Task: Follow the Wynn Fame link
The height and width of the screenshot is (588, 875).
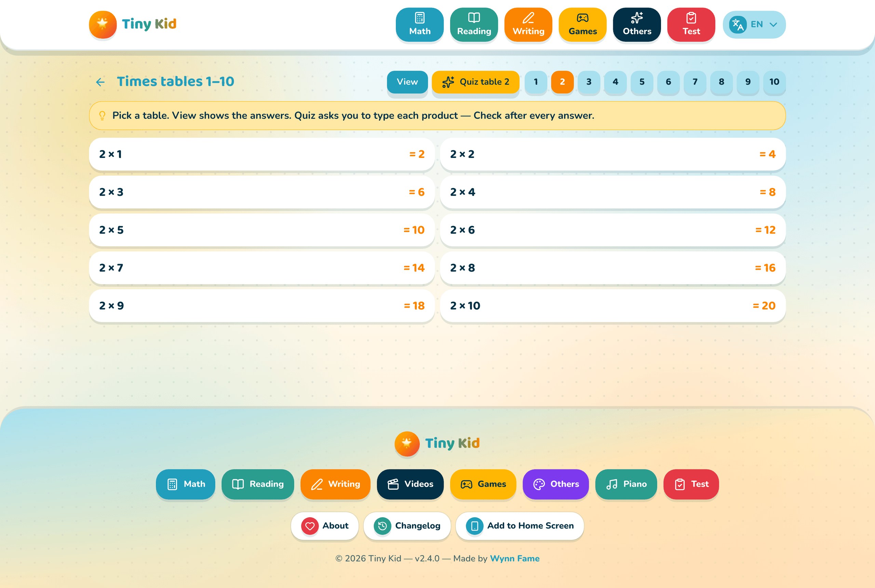Action: click(515, 558)
